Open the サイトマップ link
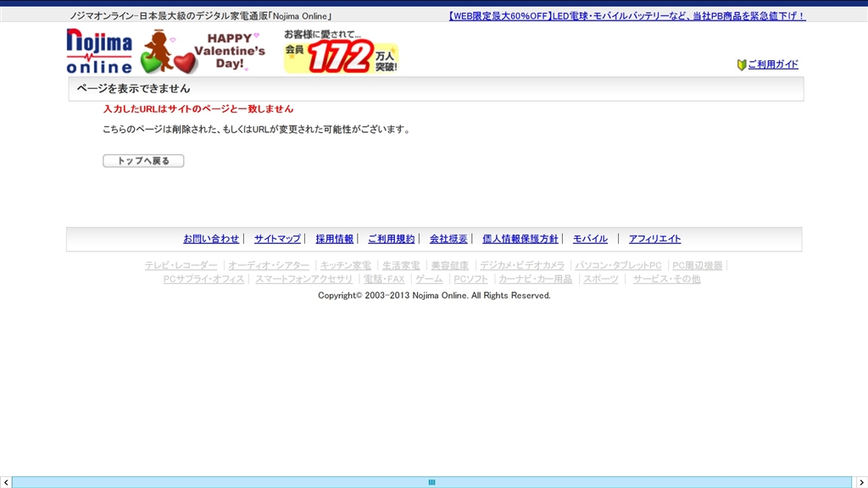Screen dimensions: 868x488 pos(277,239)
